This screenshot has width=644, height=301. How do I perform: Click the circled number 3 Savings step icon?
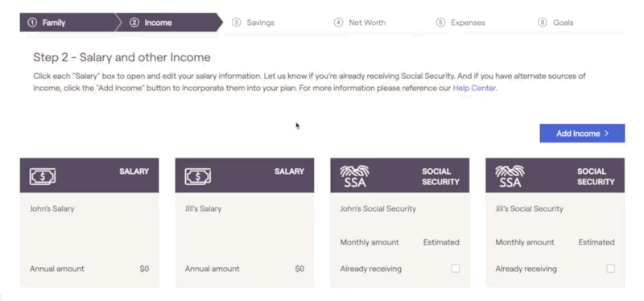tap(236, 23)
